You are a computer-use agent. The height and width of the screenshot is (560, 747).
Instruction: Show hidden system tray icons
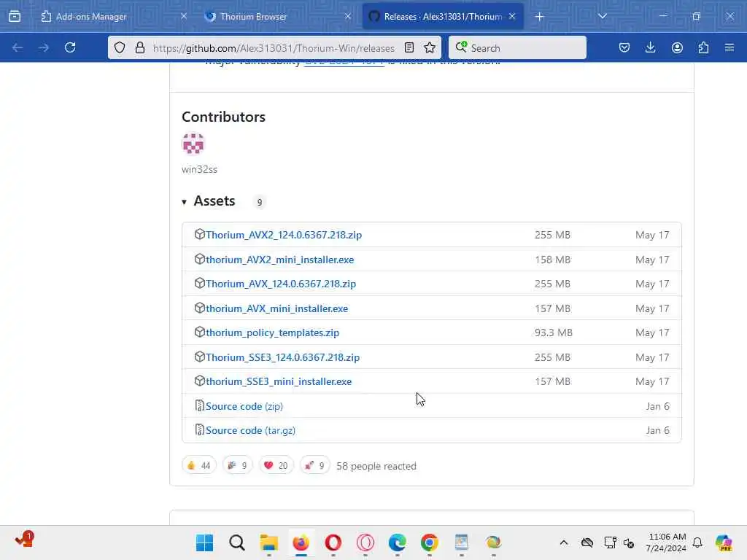click(564, 542)
